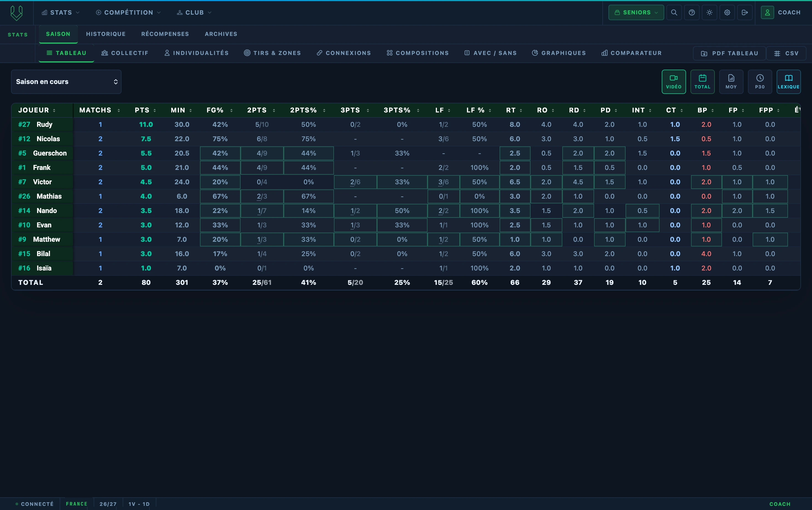This screenshot has width=812, height=510.
Task: Open the search magnifier icon
Action: [x=674, y=12]
